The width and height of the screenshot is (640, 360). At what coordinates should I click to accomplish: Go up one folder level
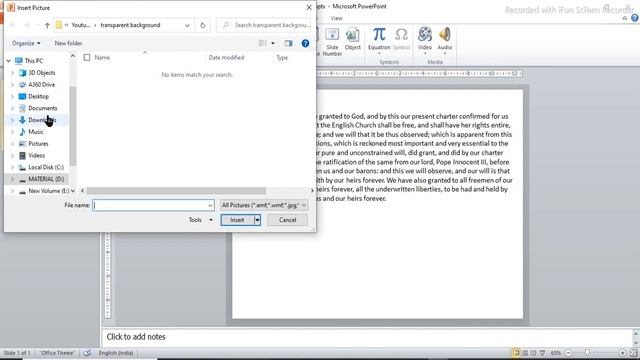pos(47,25)
